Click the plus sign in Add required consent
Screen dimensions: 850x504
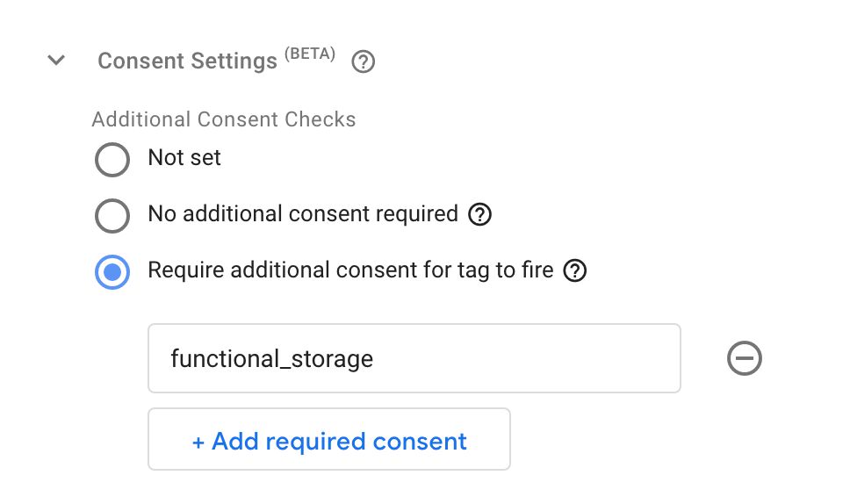coord(198,443)
